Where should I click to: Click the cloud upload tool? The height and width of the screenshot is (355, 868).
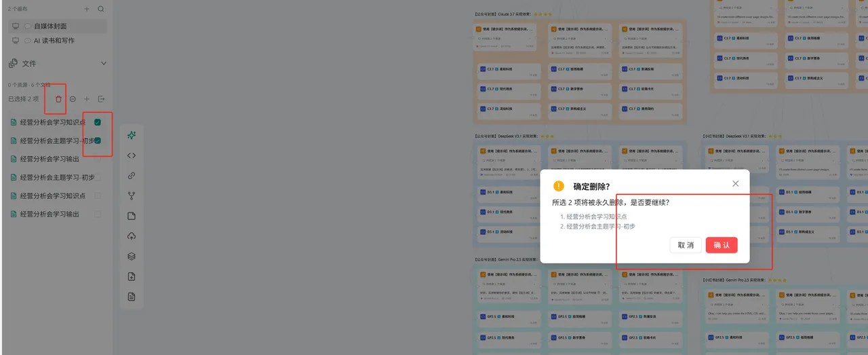pos(132,236)
